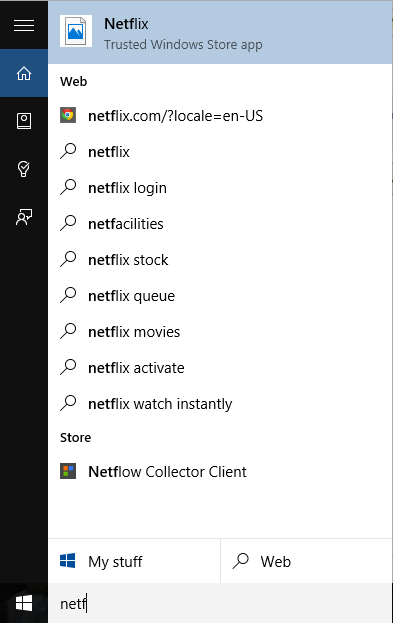This screenshot has height=623, width=393.
Task: Select the 'netfacilities' suggestion
Action: point(220,224)
